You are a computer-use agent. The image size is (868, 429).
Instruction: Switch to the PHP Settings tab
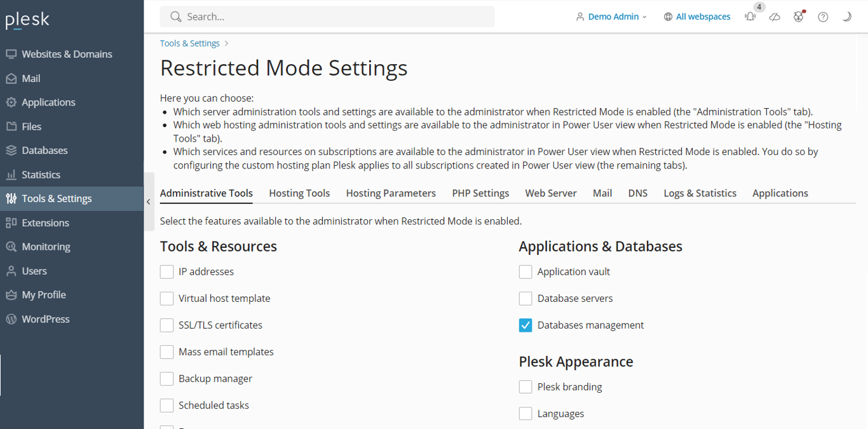[x=480, y=193]
